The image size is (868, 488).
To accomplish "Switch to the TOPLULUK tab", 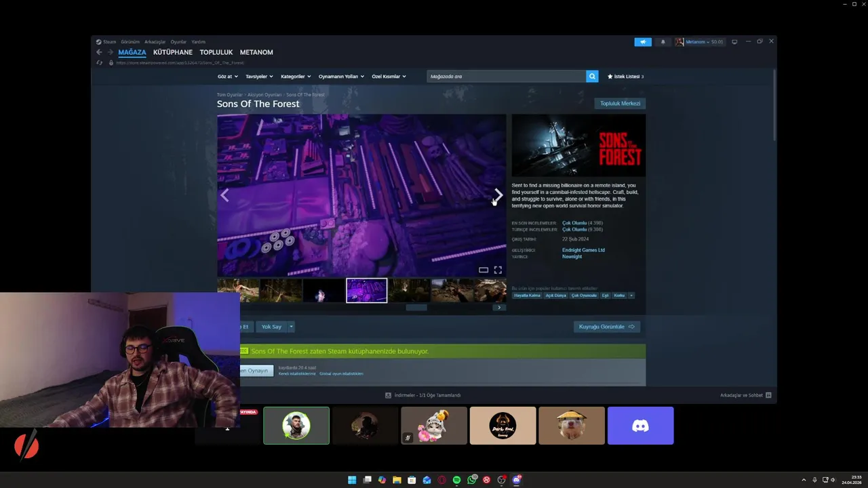I will pyautogui.click(x=216, y=52).
